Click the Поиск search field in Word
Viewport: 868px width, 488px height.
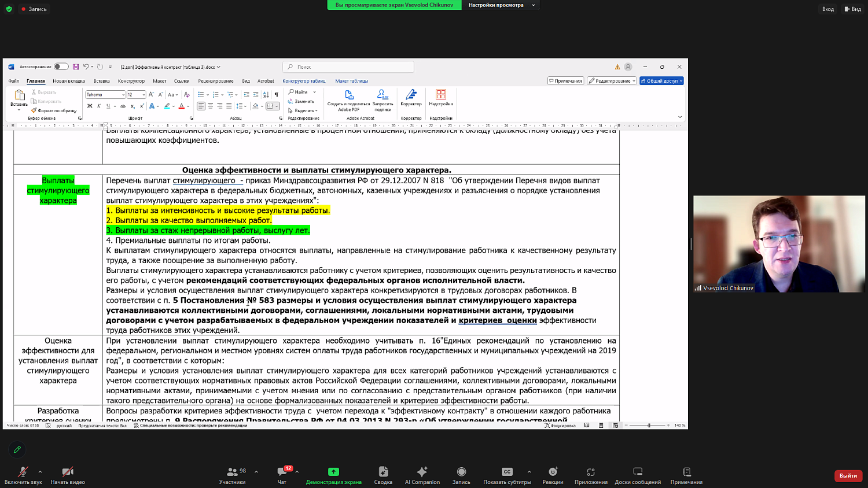point(348,67)
